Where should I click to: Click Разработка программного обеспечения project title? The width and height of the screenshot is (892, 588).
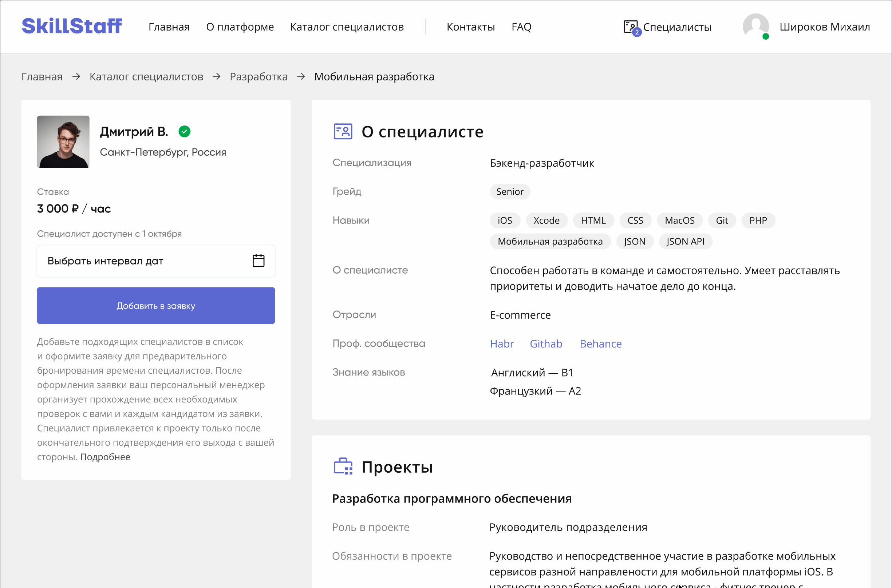coord(452,499)
